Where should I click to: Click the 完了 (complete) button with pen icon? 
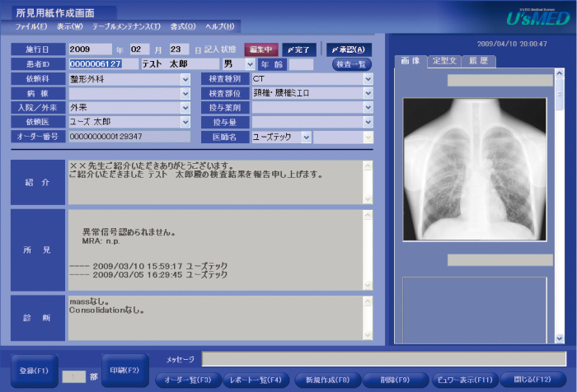point(302,49)
